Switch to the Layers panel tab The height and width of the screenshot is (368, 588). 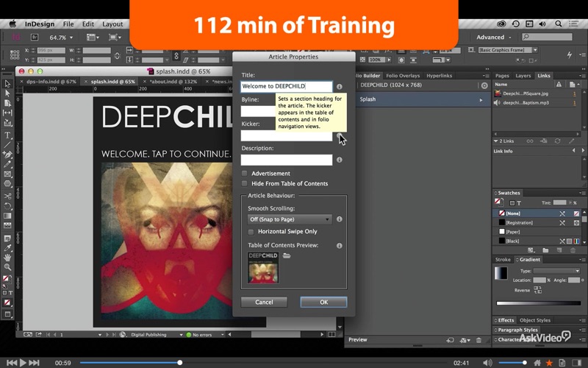coord(523,76)
